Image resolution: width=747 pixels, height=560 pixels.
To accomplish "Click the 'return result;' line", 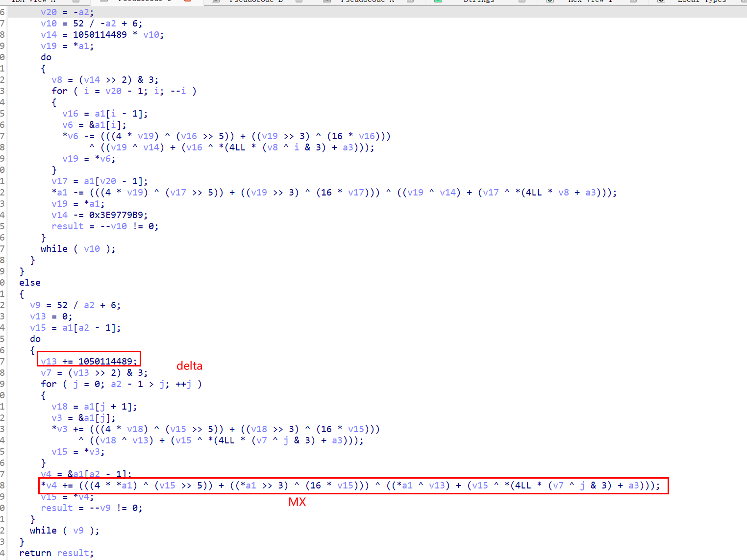I will coord(56,553).
